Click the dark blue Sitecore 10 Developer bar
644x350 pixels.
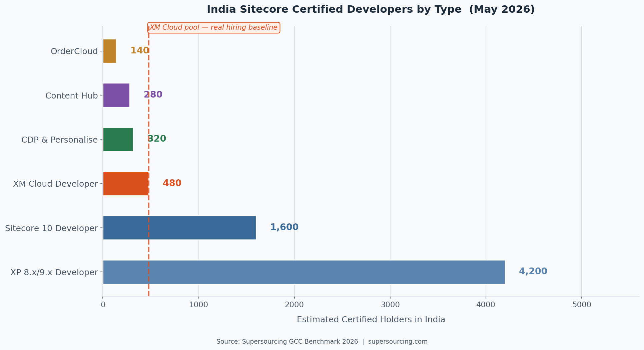pos(179,228)
